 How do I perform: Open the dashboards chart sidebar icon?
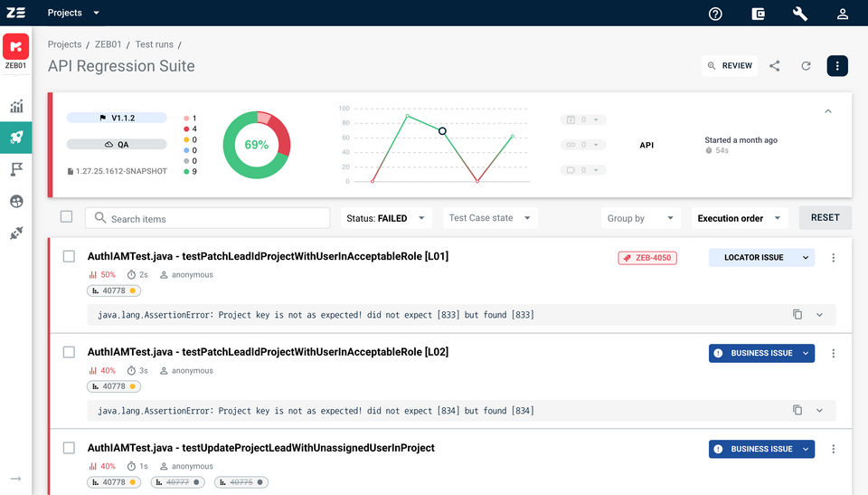tap(16, 106)
